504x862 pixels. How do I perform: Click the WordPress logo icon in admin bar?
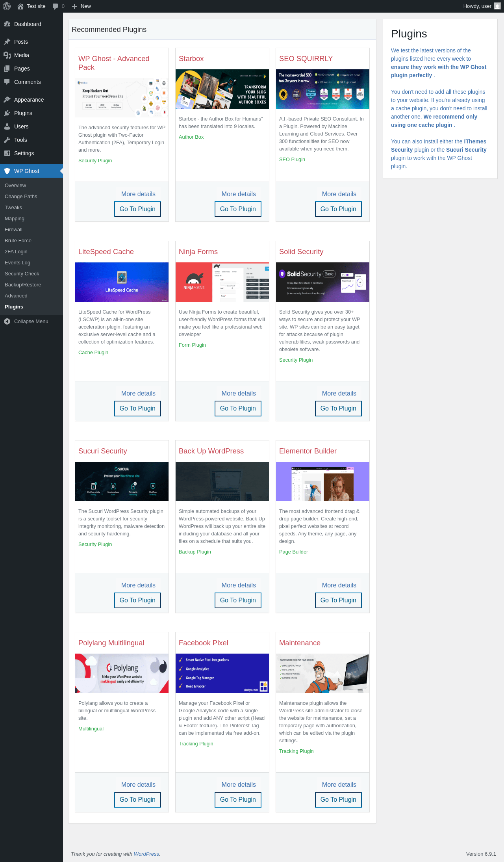click(x=7, y=6)
